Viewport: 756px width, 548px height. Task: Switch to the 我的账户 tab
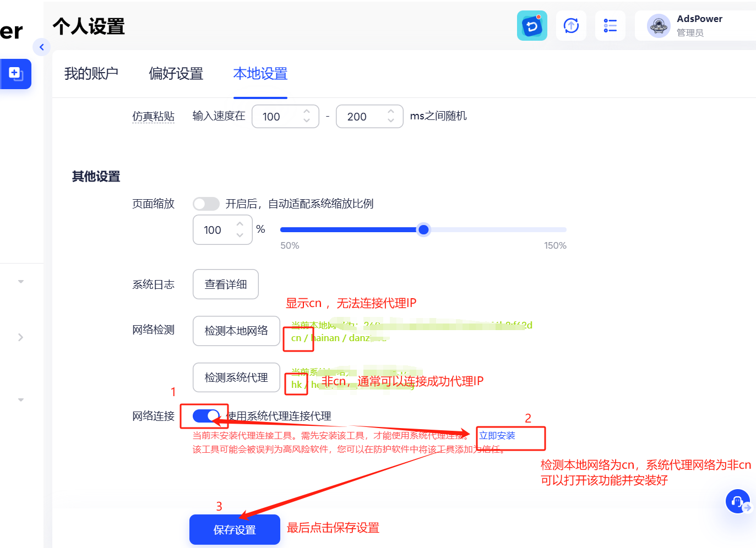(91, 73)
